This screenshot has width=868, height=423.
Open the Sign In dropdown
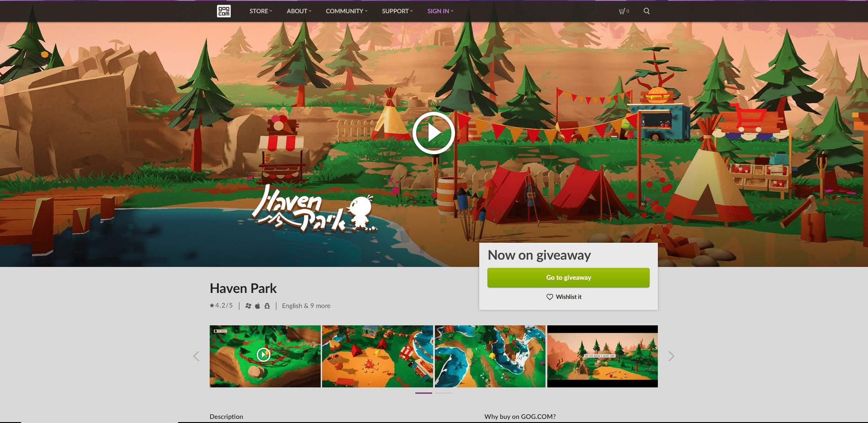pyautogui.click(x=440, y=11)
